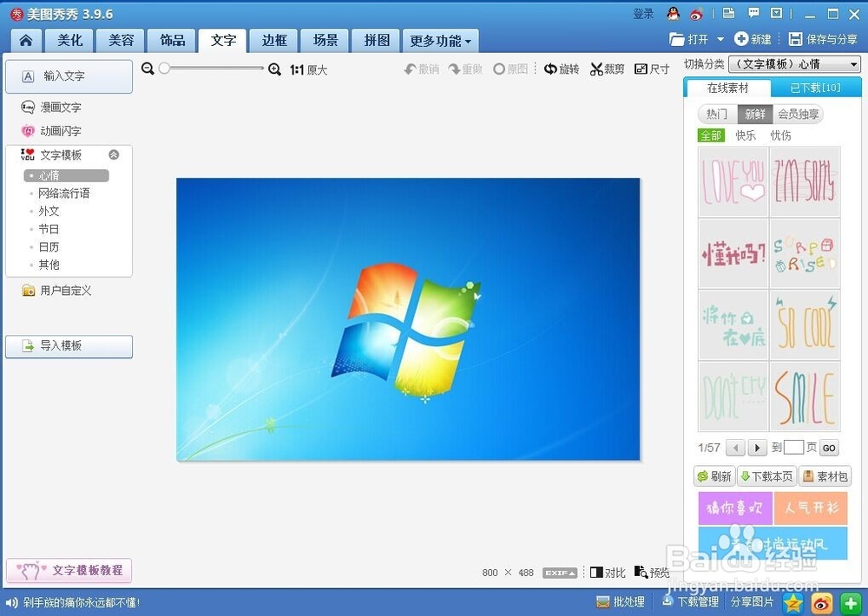This screenshot has width=868, height=616.
Task: Click 下载本页 download button
Action: [766, 476]
